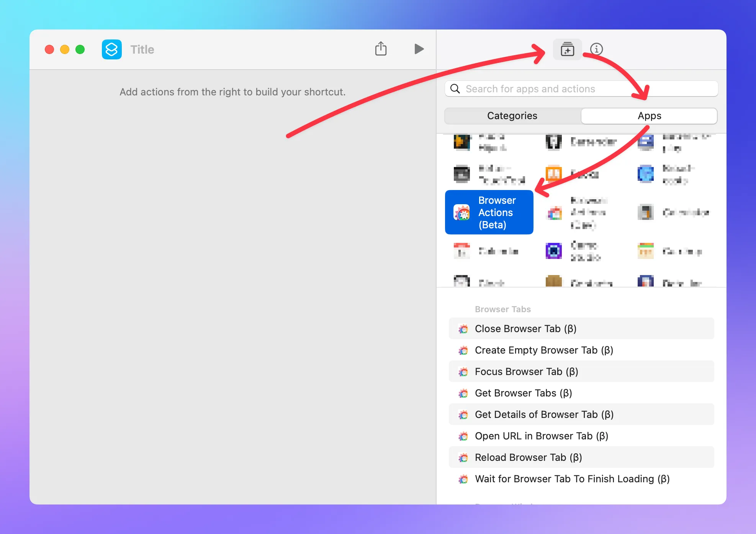
Task: Click the Shortcuts app icon in titlebar
Action: point(111,50)
